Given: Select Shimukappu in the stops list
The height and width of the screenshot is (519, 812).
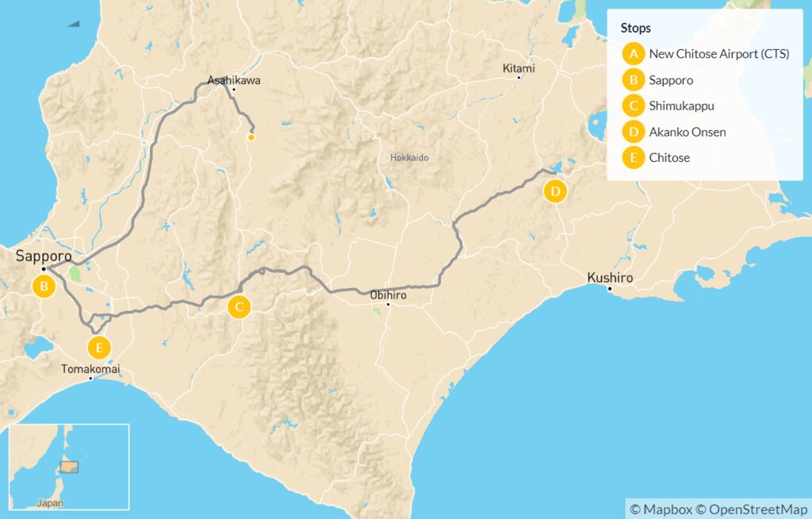Looking at the screenshot, I should click(684, 106).
